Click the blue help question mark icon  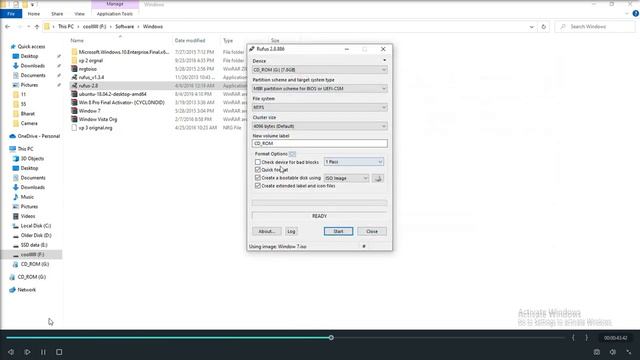(636, 13)
